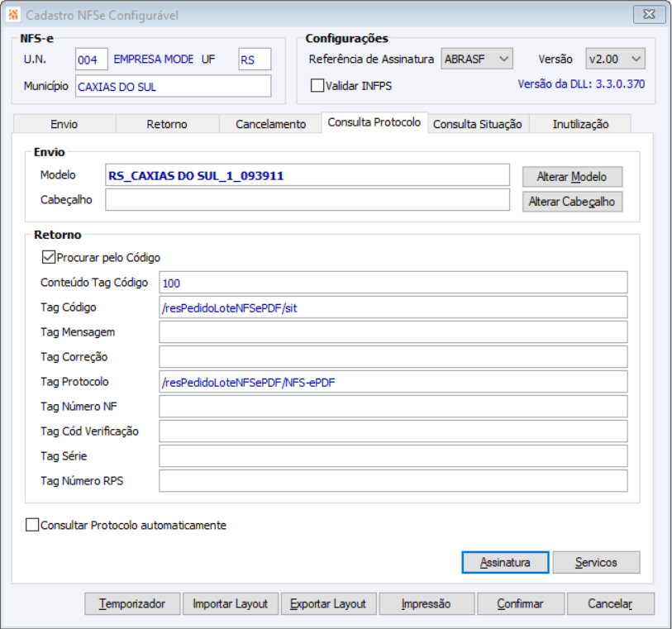The image size is (672, 629).
Task: Open the Retorno tab
Action: click(167, 124)
